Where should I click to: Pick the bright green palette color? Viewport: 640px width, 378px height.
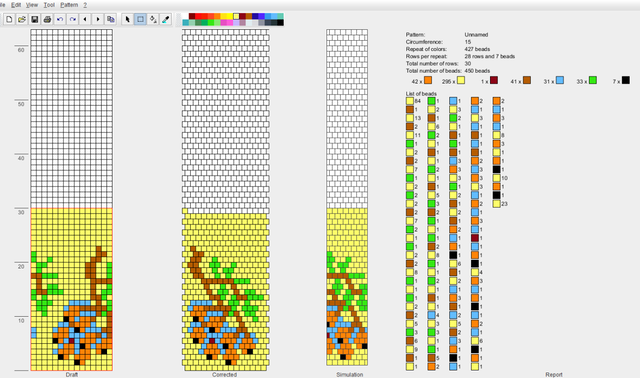[x=211, y=22]
